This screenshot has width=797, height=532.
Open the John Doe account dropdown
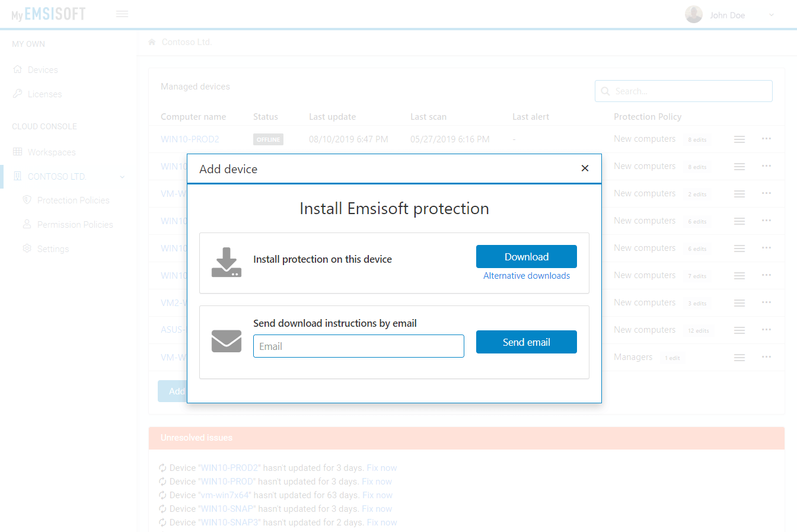[x=772, y=15]
